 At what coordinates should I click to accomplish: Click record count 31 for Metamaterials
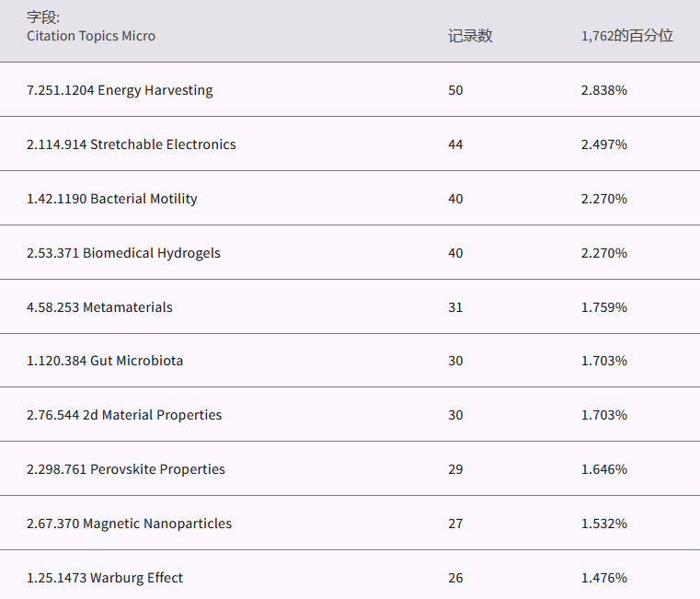(x=455, y=307)
